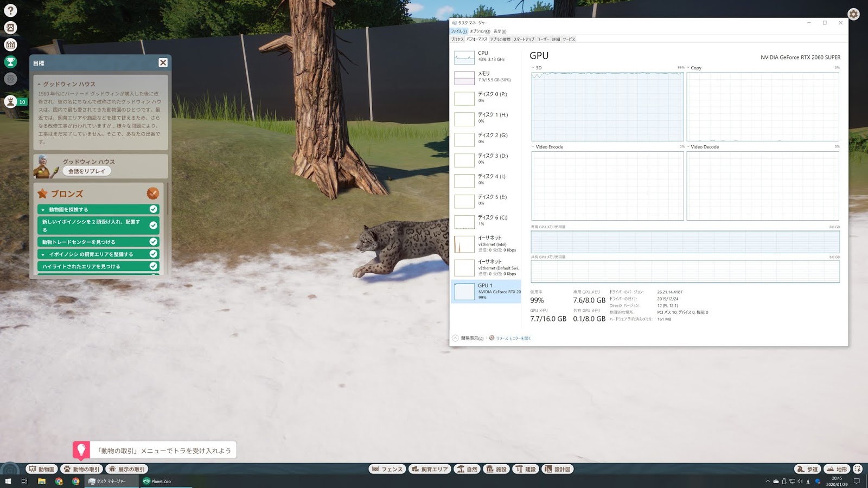
Task: Open Windows Start menu
Action: pos(8,481)
